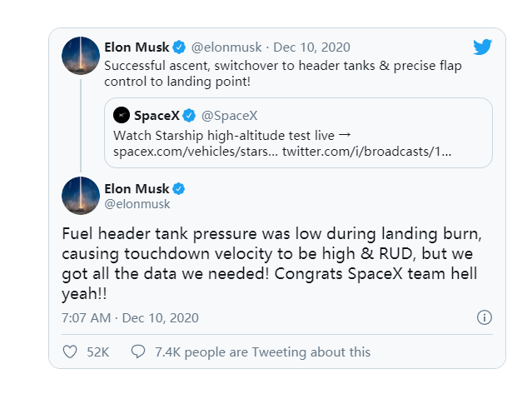This screenshot has height=404, width=532.
Task: Click the SpaceX account name in the quoted tweet
Action: coord(157,116)
